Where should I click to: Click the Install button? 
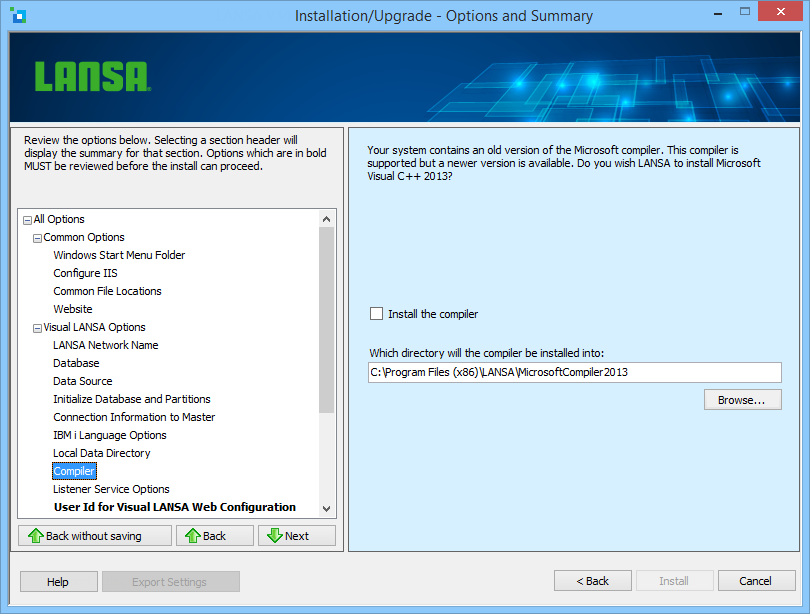pyautogui.click(x=674, y=581)
